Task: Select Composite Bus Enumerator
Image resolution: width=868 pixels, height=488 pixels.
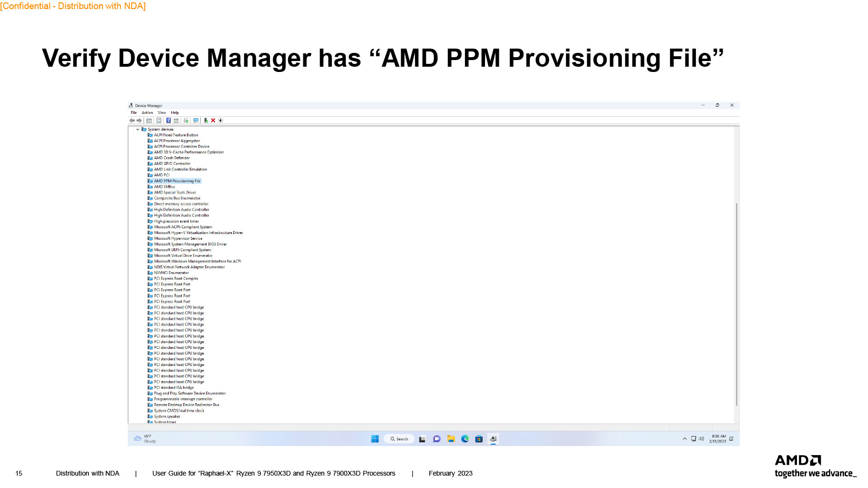Action: click(177, 198)
